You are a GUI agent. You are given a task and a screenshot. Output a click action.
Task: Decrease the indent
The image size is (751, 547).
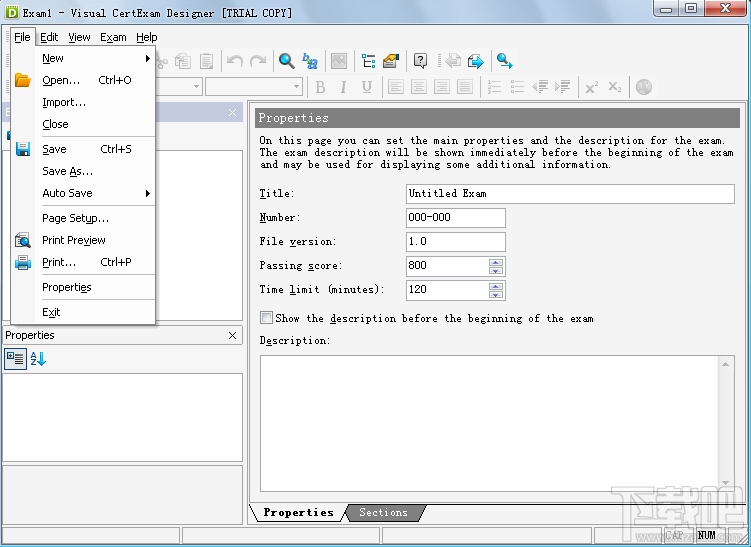tap(540, 87)
